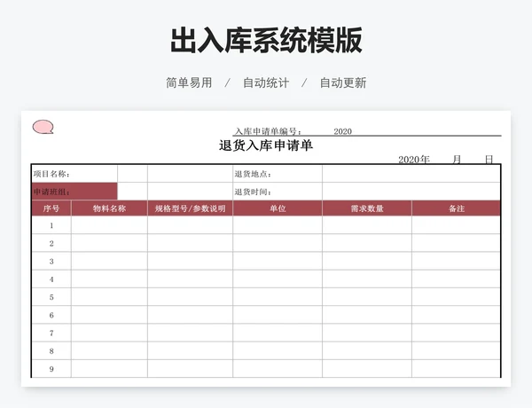Image resolution: width=532 pixels, height=408 pixels.
Task: Click the 自动更新 tagline text
Action: [x=343, y=82]
